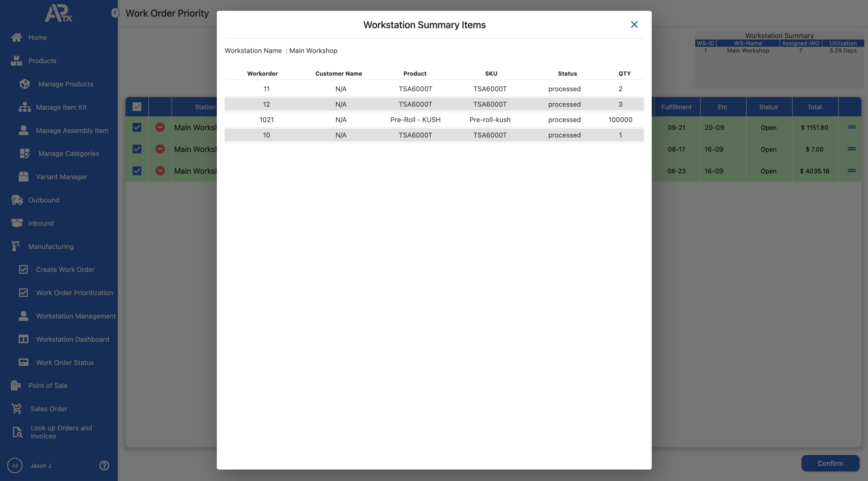Collapse the sidebar with the chevron button

tap(115, 13)
